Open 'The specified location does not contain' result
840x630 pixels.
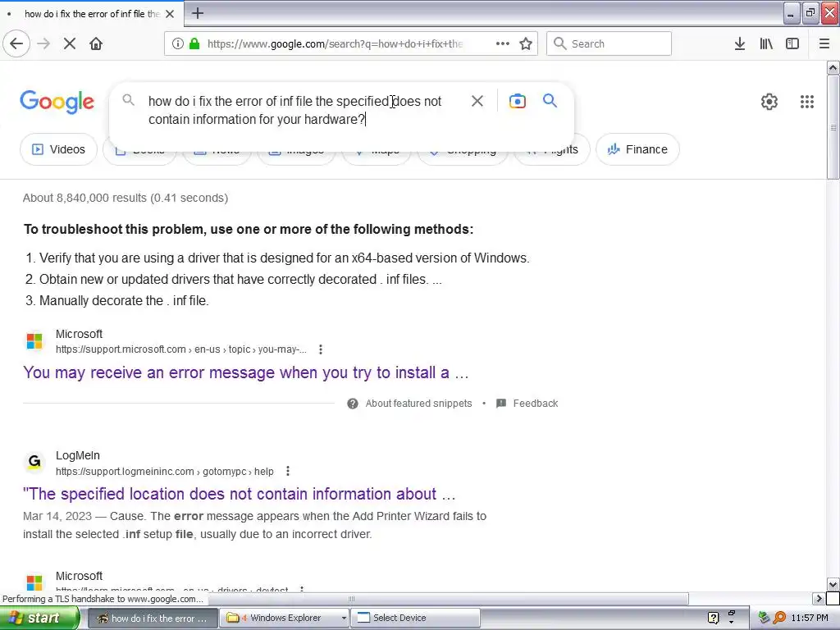tap(240, 494)
